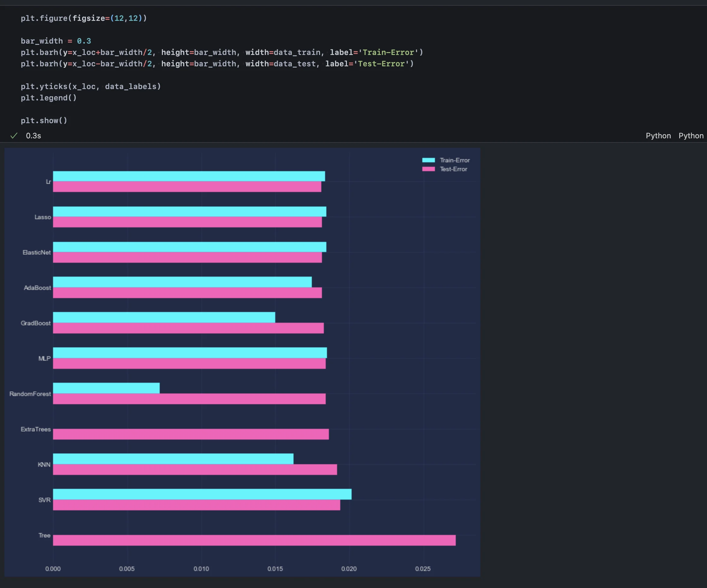This screenshot has width=707, height=588.
Task: Place cursor on the plt.show() line
Action: 44,121
